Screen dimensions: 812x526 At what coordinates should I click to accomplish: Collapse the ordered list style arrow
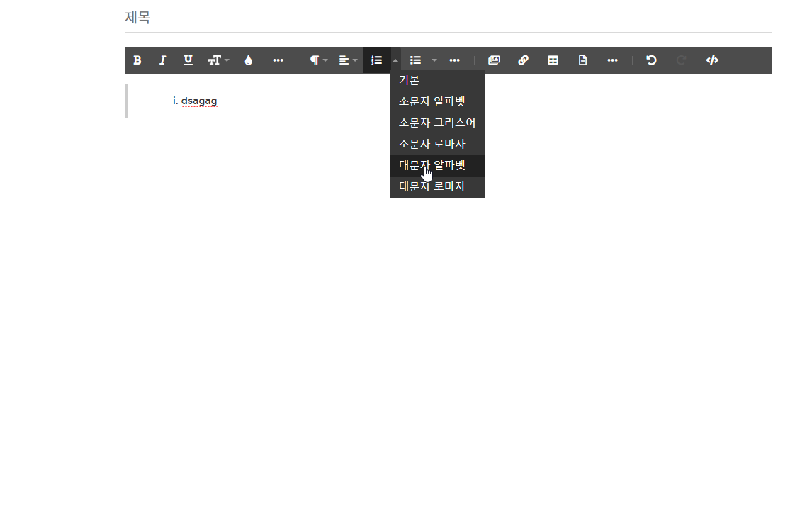pos(395,60)
